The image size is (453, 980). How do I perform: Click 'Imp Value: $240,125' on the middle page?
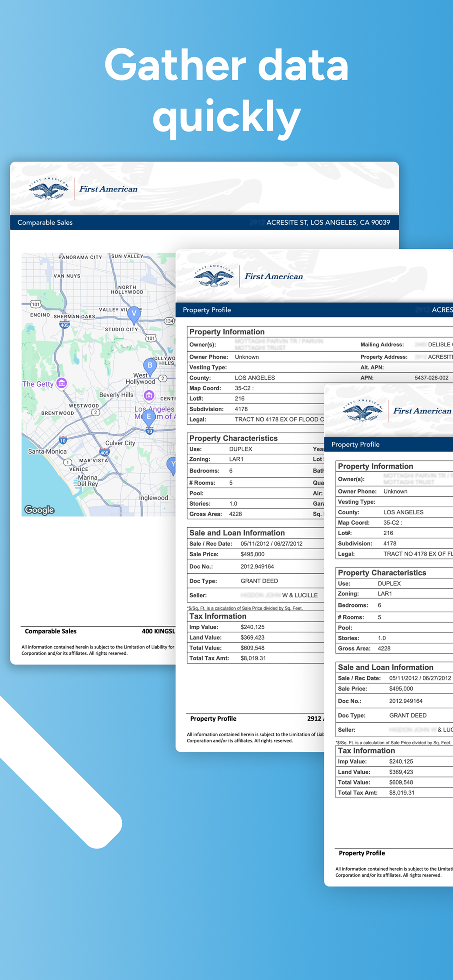coord(227,627)
